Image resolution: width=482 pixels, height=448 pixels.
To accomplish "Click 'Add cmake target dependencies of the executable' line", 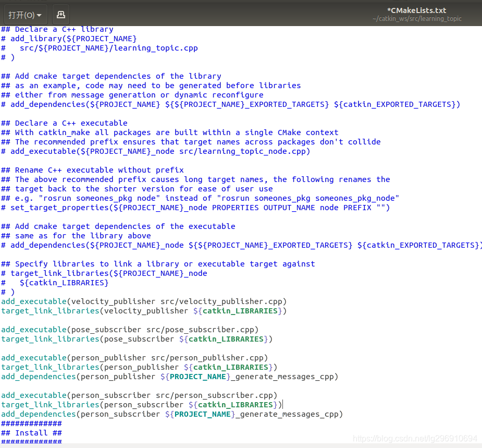I will point(118,226).
